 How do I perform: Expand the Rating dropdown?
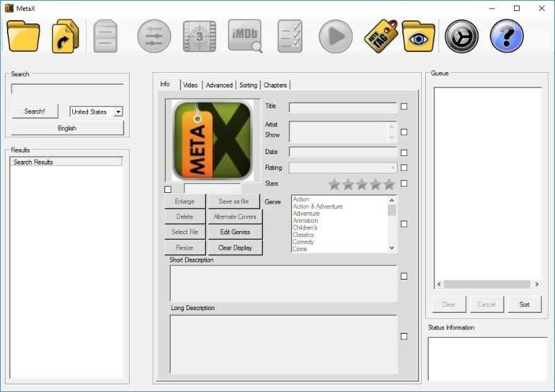tap(392, 168)
